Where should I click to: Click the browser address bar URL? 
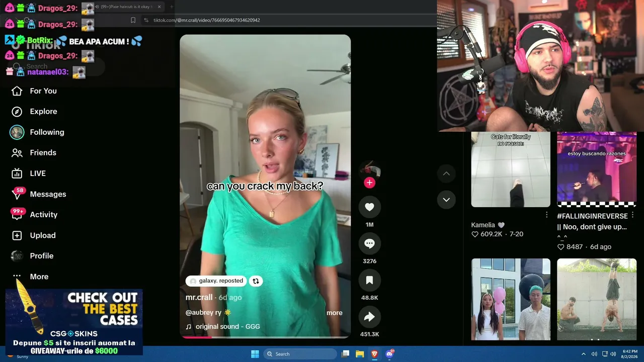[x=207, y=20]
